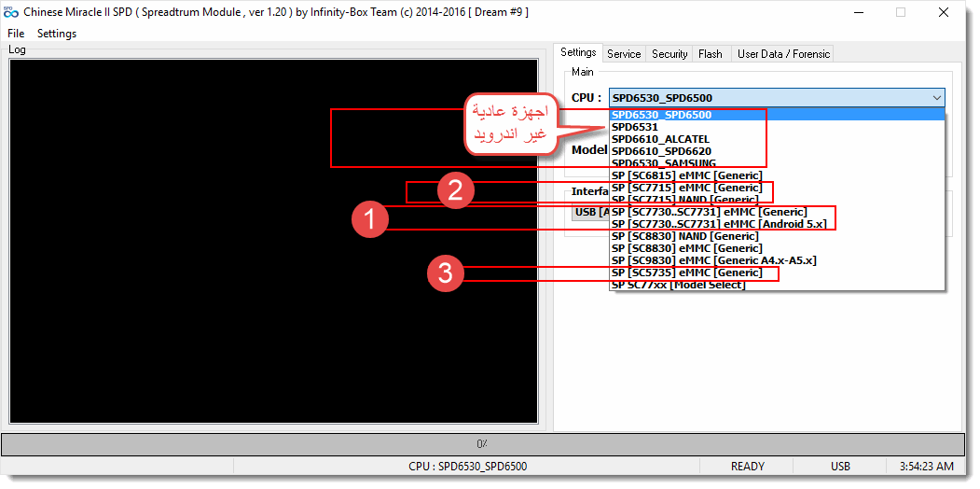Switch to the Flash tab
The height and width of the screenshot is (489, 980).
710,54
